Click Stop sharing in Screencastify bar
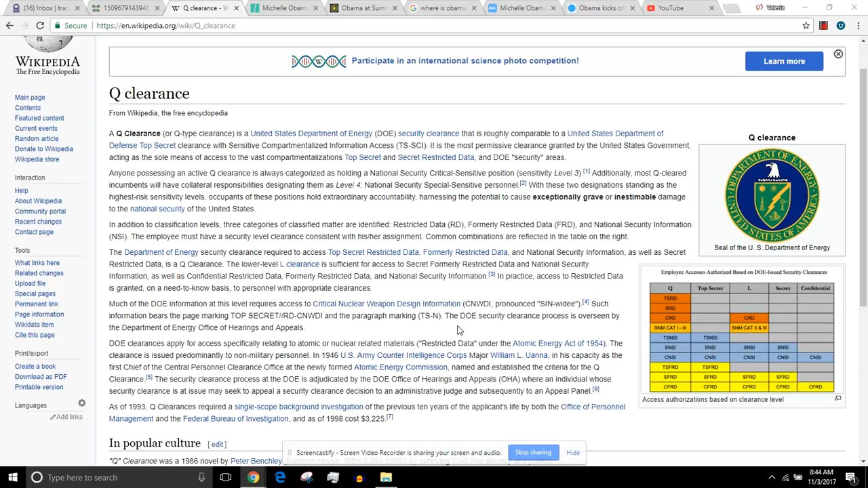868x488 pixels. (533, 452)
